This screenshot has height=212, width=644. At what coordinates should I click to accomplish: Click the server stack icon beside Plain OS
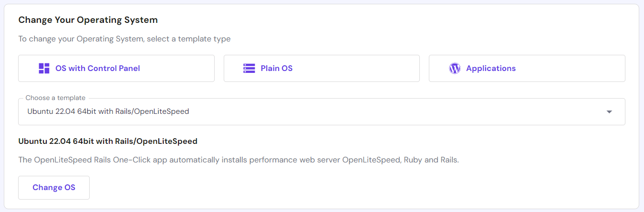[x=249, y=68]
